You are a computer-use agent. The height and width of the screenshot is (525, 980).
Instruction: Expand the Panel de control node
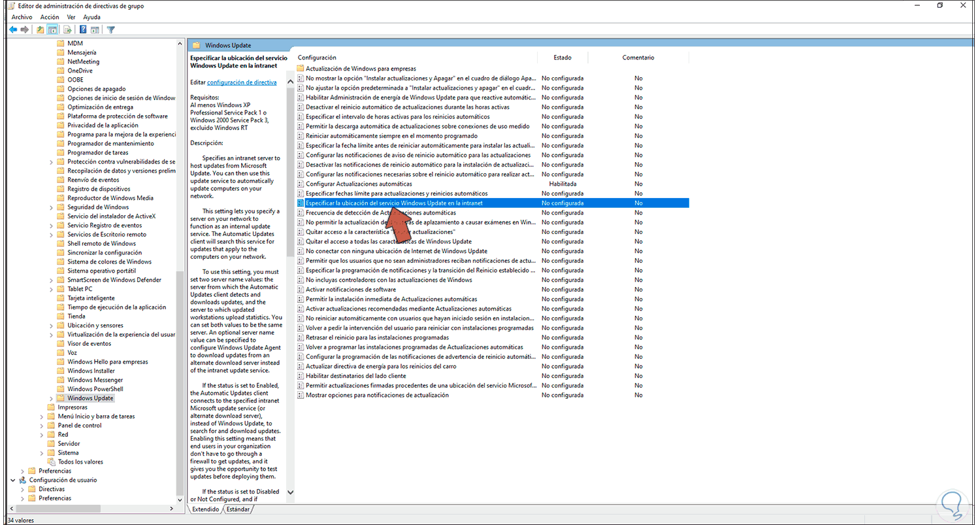point(42,426)
